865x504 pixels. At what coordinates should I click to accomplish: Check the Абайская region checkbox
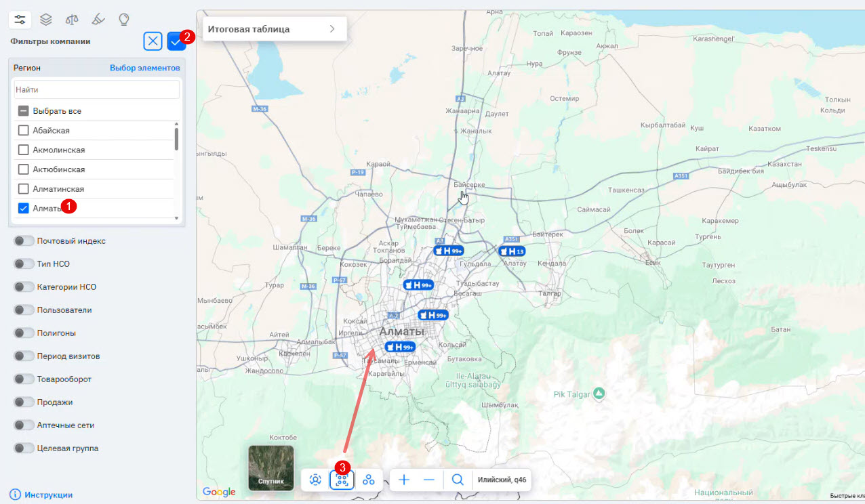23,130
